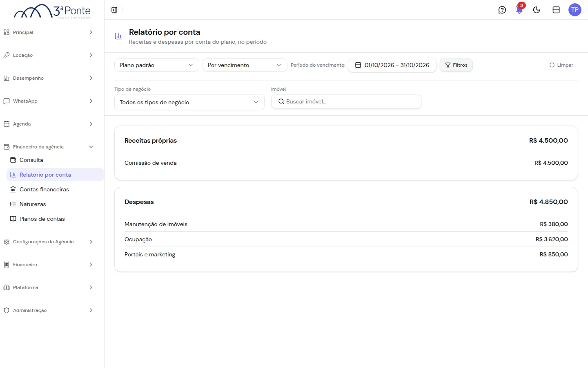Go to Planos de contas
This screenshot has width=588, height=368.
tap(55, 219)
